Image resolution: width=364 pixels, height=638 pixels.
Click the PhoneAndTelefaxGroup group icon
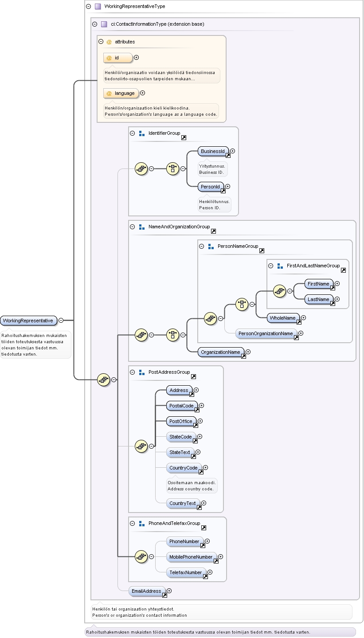point(142,523)
